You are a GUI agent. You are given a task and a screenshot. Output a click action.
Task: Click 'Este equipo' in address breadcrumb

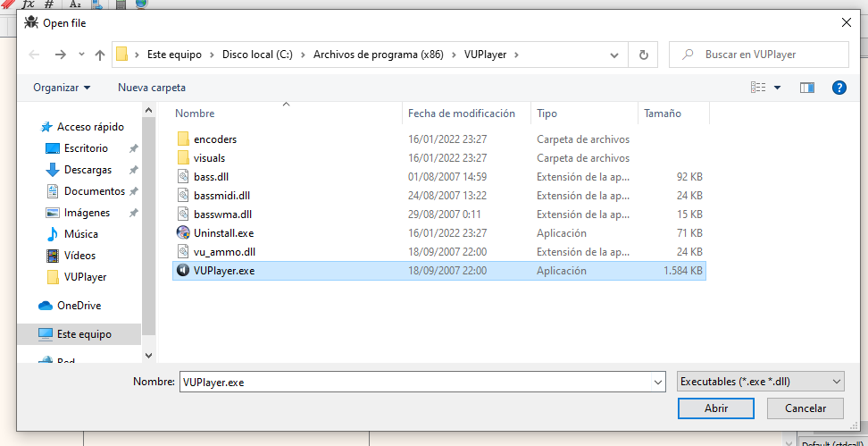(x=174, y=55)
